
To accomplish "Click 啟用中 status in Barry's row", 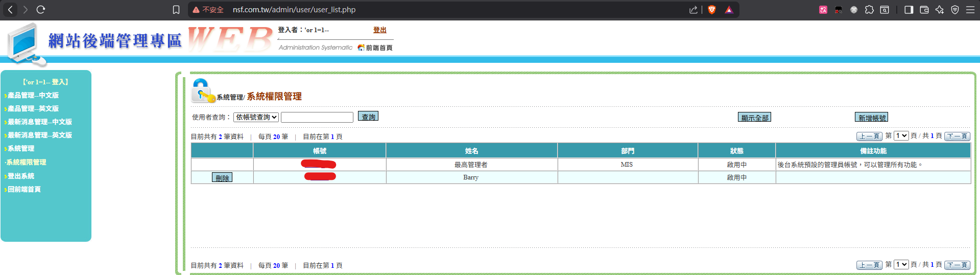I will (x=737, y=177).
